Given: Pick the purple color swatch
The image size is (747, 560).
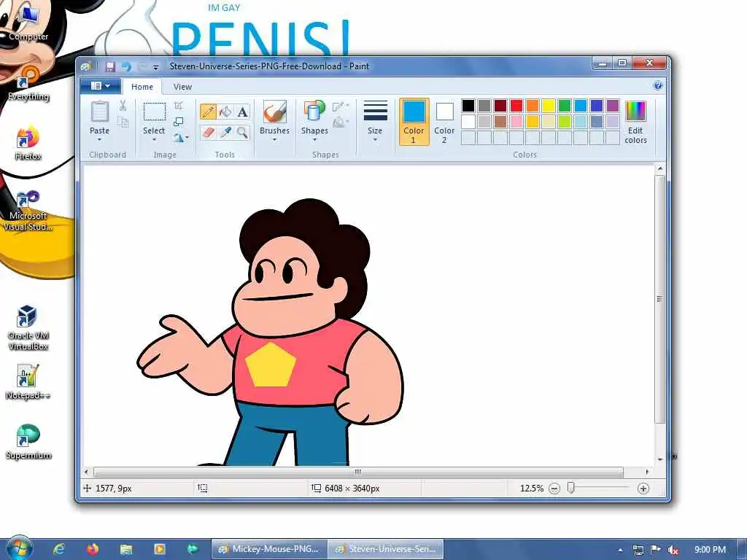Looking at the screenshot, I should point(613,106).
